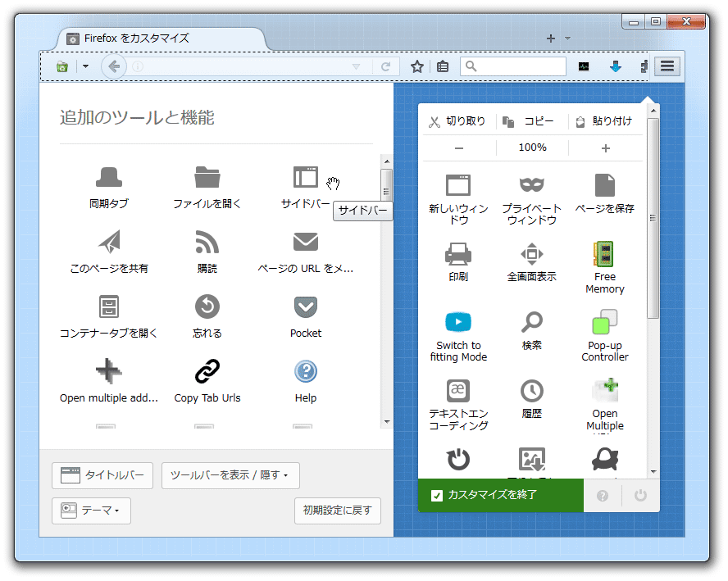Pick the Sidebar (サイドバー) icon
The width and height of the screenshot is (728, 581).
306,177
